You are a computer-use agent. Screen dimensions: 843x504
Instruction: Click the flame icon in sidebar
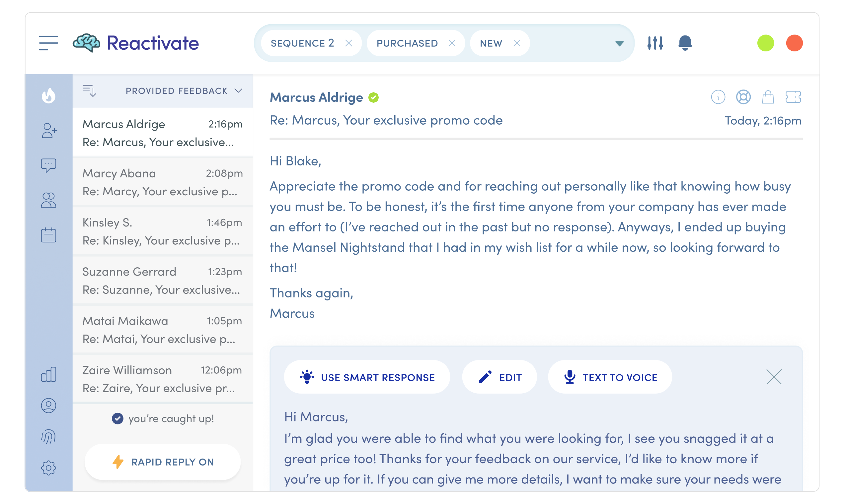tap(48, 96)
